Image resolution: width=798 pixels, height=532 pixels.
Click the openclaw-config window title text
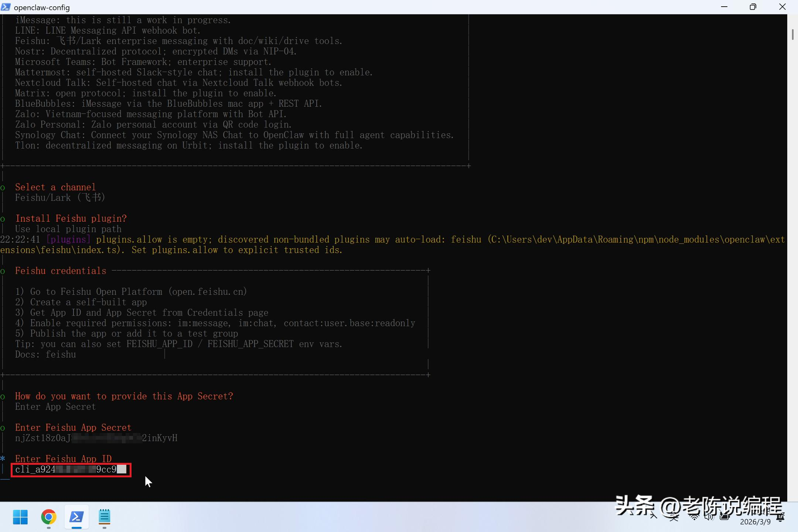(x=42, y=7)
